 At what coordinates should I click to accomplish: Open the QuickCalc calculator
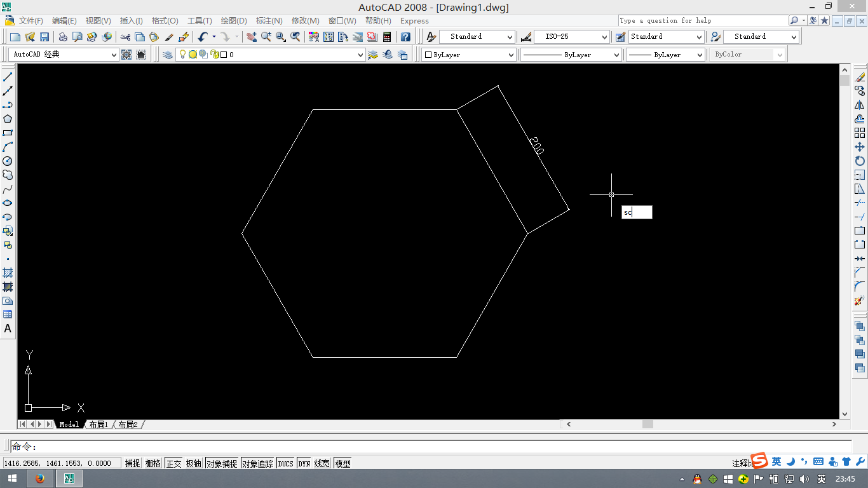[x=387, y=37]
